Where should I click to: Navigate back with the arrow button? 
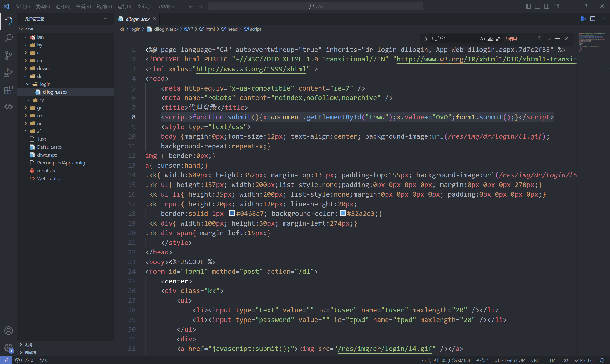[x=191, y=6]
